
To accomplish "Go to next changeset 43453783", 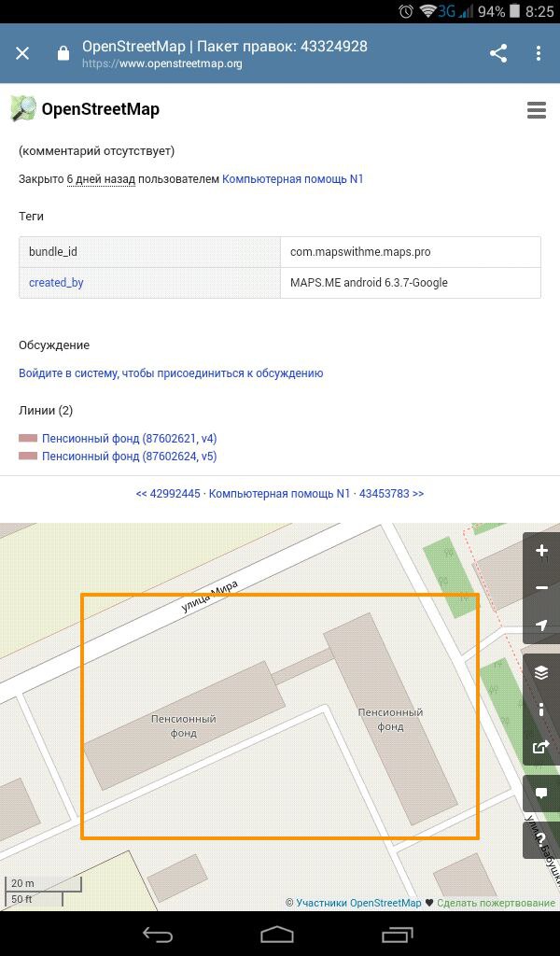I will tap(391, 493).
